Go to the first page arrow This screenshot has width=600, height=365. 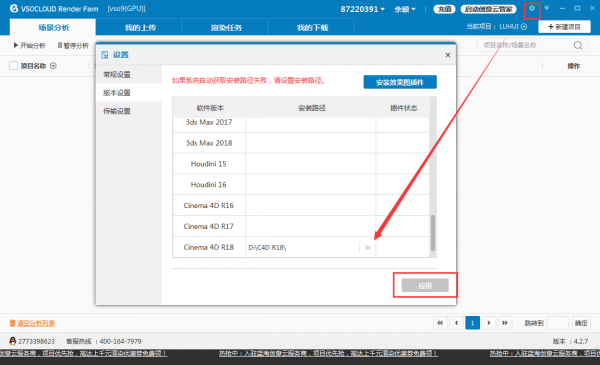coord(440,323)
